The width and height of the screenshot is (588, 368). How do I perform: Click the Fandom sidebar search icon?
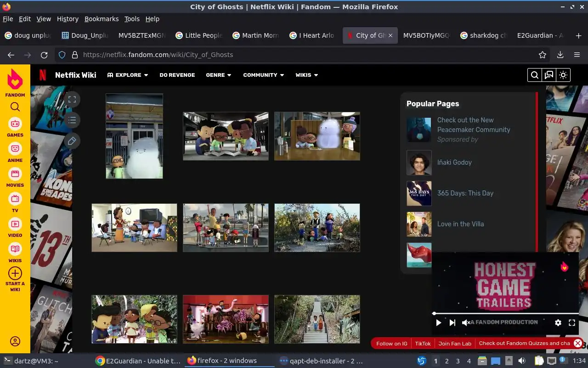(x=15, y=107)
